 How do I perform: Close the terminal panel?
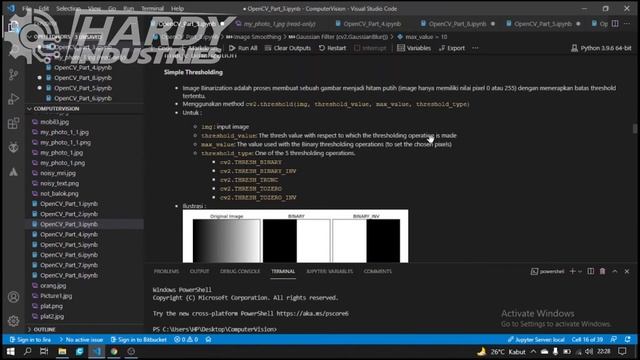(627, 271)
